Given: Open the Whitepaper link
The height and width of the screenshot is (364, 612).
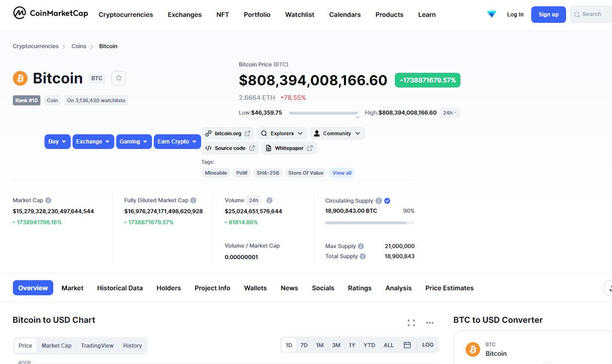Looking at the screenshot, I should point(289,149).
